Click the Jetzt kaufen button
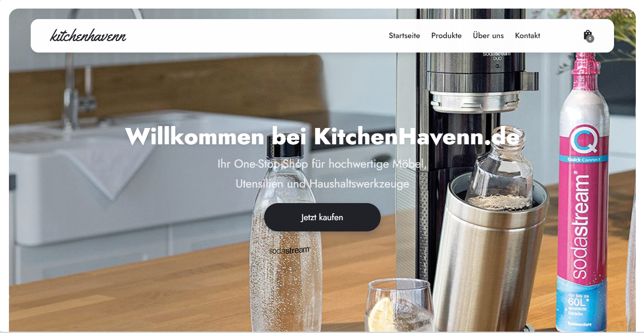The height and width of the screenshot is (333, 644). 322,217
